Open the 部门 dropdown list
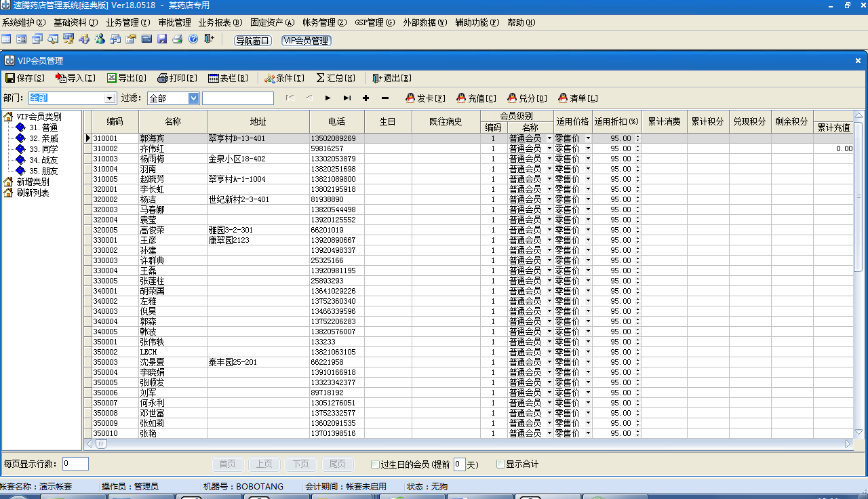The image size is (868, 499). click(111, 98)
